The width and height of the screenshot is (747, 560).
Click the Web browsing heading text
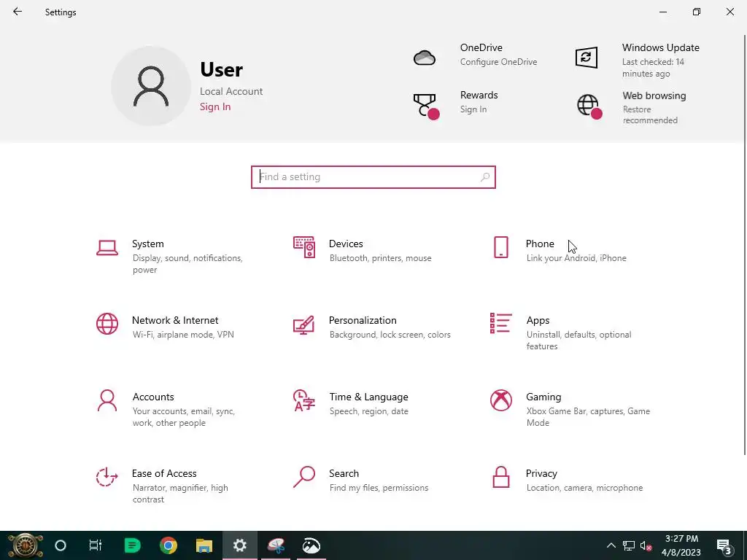654,96
